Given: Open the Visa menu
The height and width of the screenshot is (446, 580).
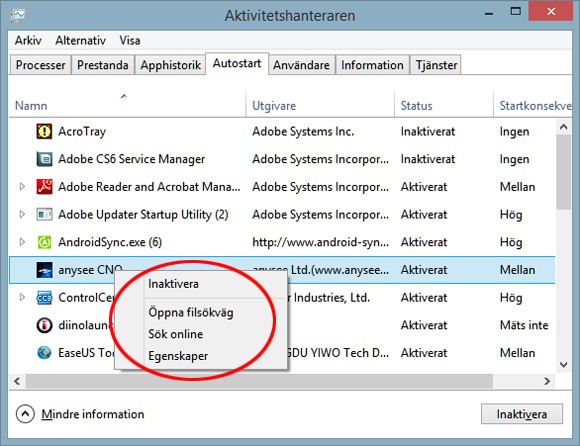Looking at the screenshot, I should coord(129,40).
